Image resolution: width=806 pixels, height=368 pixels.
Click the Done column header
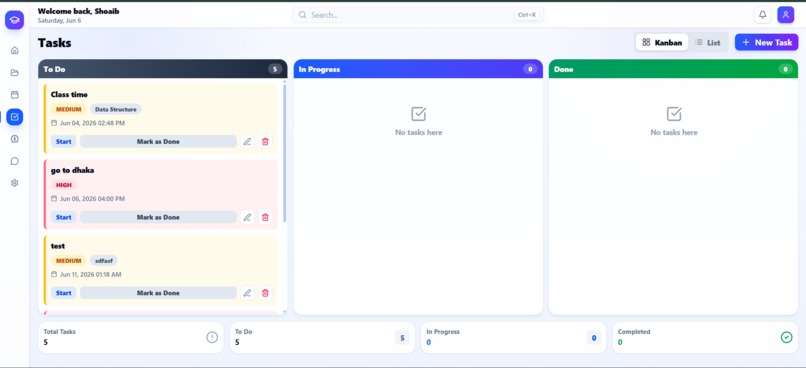pos(673,69)
